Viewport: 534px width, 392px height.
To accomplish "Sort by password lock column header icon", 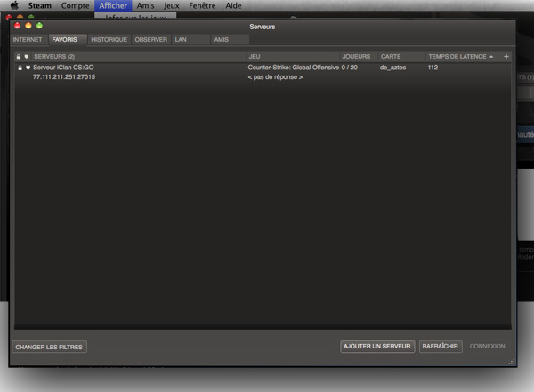I will tap(19, 57).
